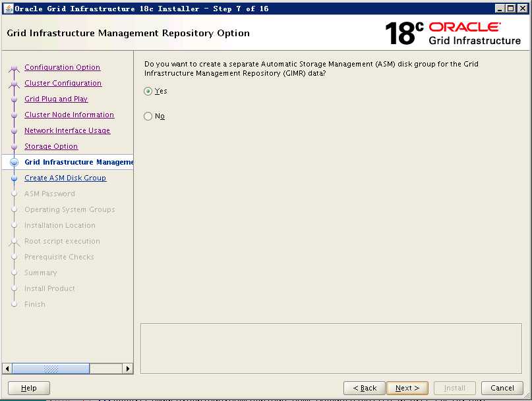Click the Operating System Groups step text
The width and height of the screenshot is (532, 401).
[70, 209]
